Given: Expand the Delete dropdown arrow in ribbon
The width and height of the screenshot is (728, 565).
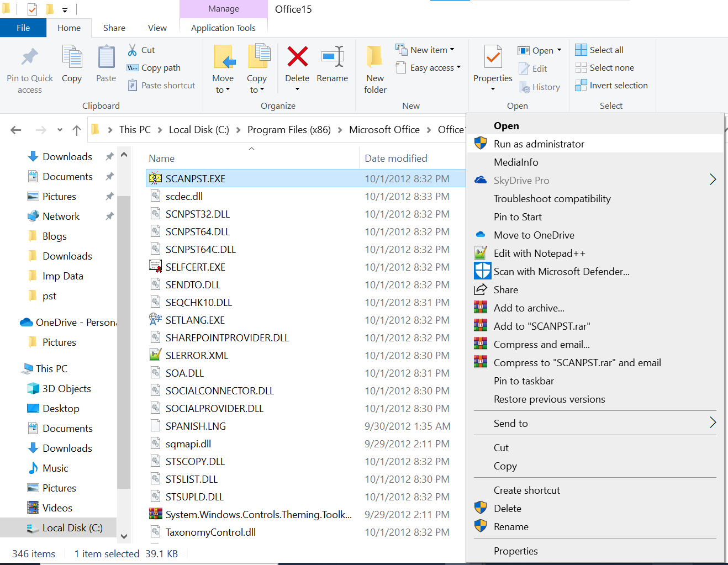Looking at the screenshot, I should point(297,89).
